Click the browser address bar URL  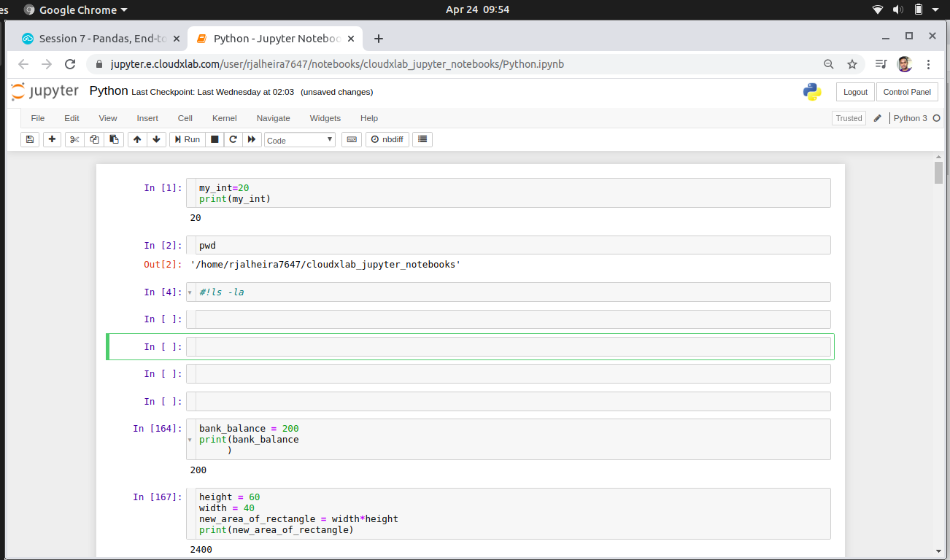337,64
